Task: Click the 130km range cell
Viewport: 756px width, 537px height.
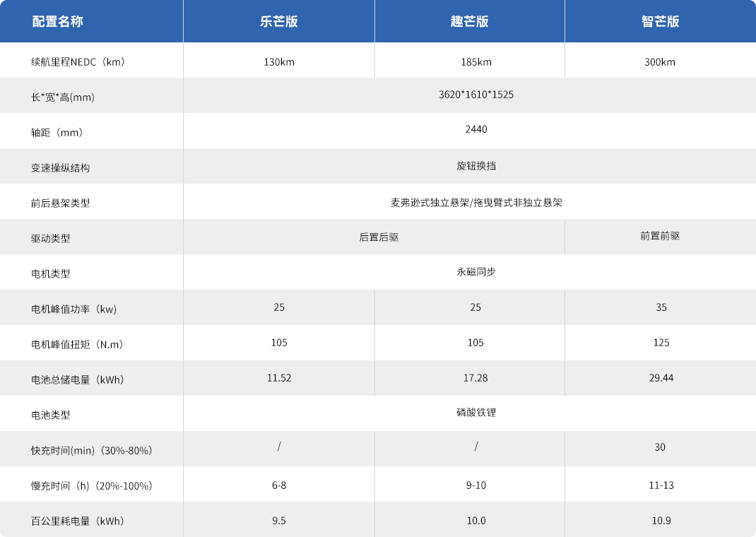Action: tap(279, 61)
